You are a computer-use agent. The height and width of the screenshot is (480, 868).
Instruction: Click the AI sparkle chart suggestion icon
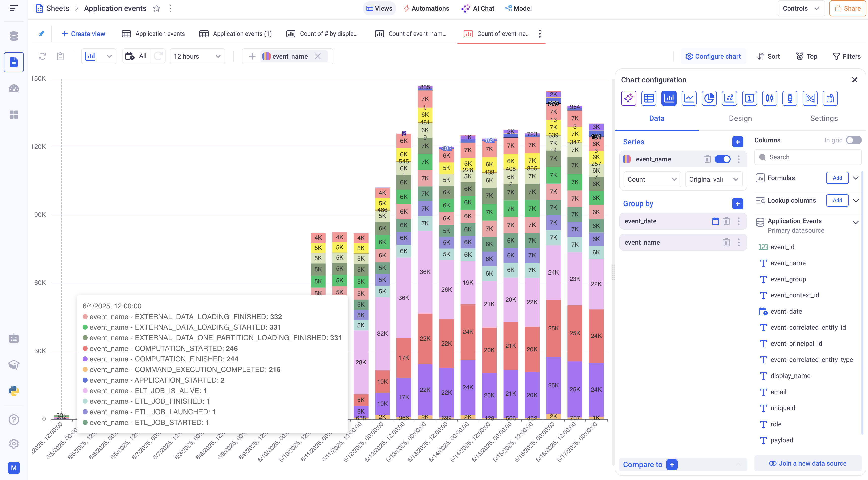tap(628, 98)
